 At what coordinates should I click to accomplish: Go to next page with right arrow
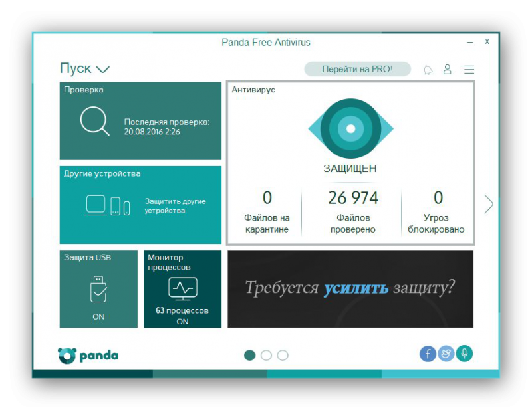click(489, 204)
